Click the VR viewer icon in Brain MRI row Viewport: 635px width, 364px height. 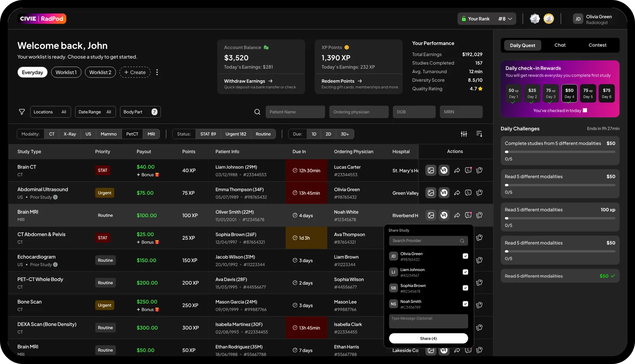(444, 215)
